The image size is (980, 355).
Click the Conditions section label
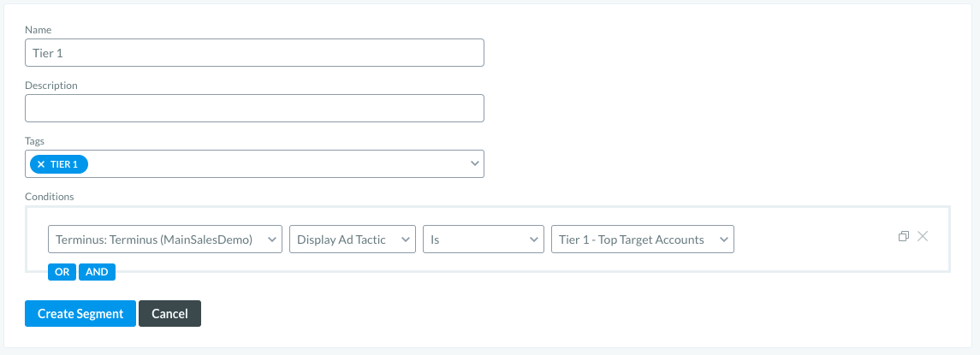[50, 196]
